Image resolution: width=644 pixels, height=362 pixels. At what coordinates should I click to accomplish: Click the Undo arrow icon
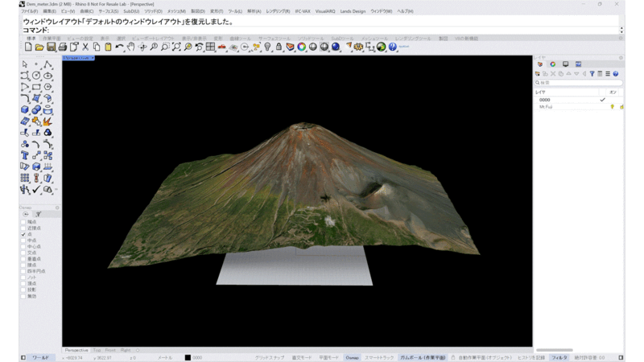(x=119, y=47)
